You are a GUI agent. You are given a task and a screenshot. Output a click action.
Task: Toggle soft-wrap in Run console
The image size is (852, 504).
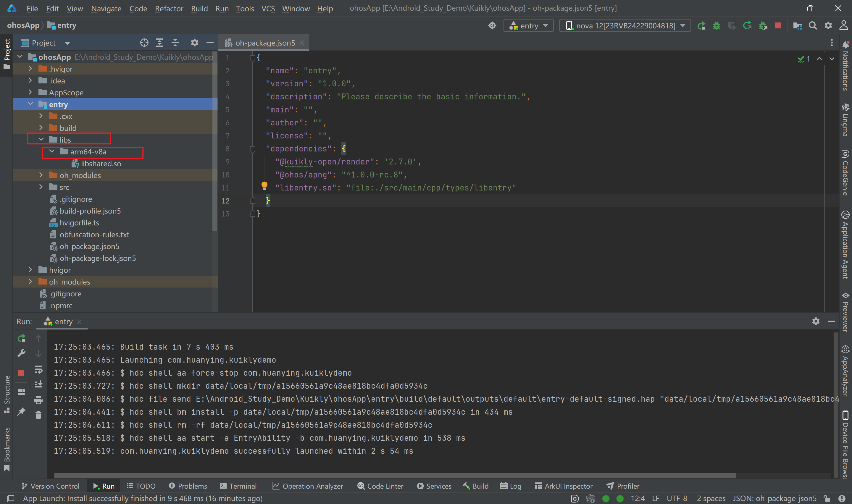click(x=38, y=369)
